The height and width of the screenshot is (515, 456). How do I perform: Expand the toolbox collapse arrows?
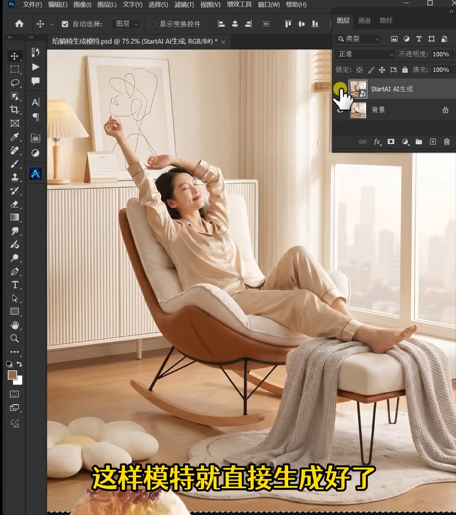click(10, 37)
